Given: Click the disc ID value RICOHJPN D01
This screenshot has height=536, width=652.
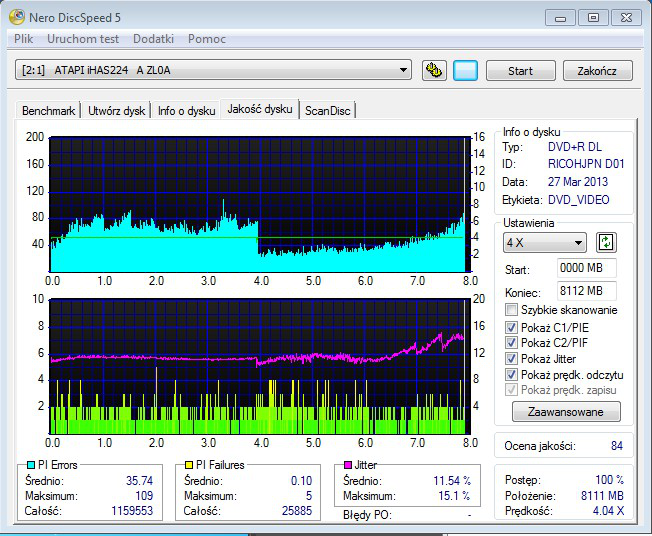Looking at the screenshot, I should click(586, 164).
